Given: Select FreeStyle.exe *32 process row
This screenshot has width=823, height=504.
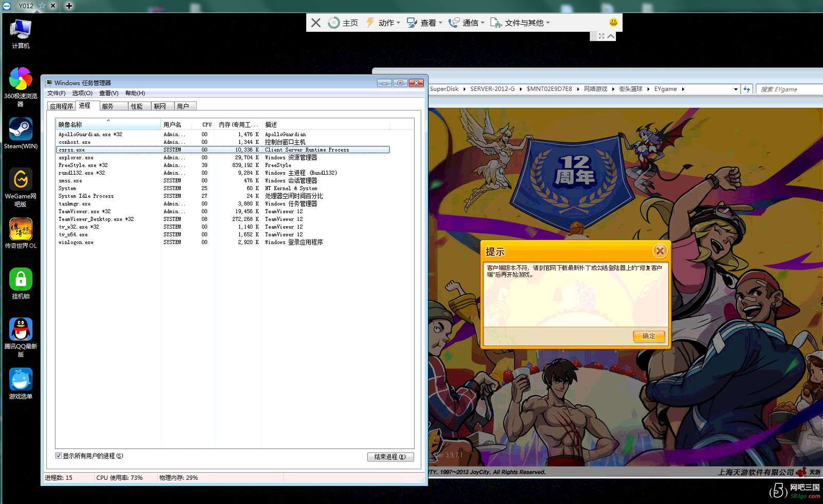Looking at the screenshot, I should [222, 165].
